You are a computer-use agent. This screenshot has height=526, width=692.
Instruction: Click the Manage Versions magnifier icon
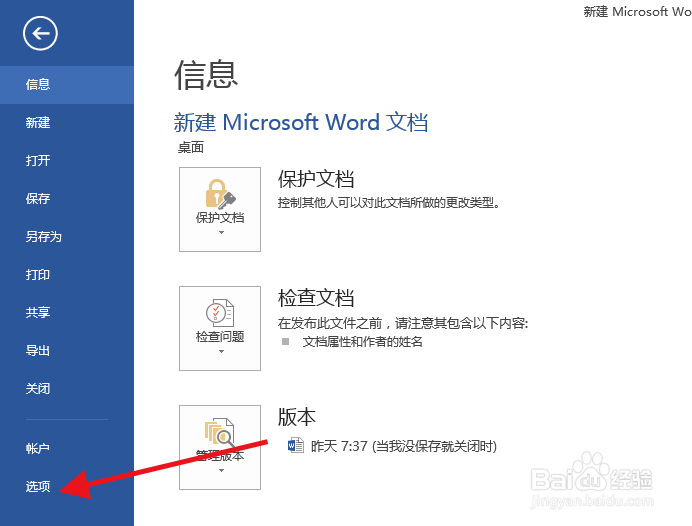pyautogui.click(x=219, y=432)
